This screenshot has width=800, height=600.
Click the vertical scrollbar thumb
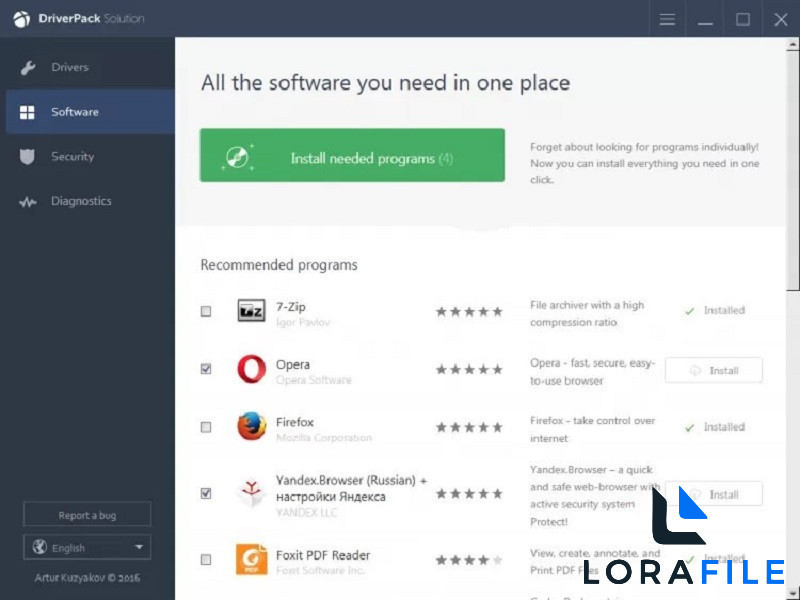pyautogui.click(x=793, y=171)
